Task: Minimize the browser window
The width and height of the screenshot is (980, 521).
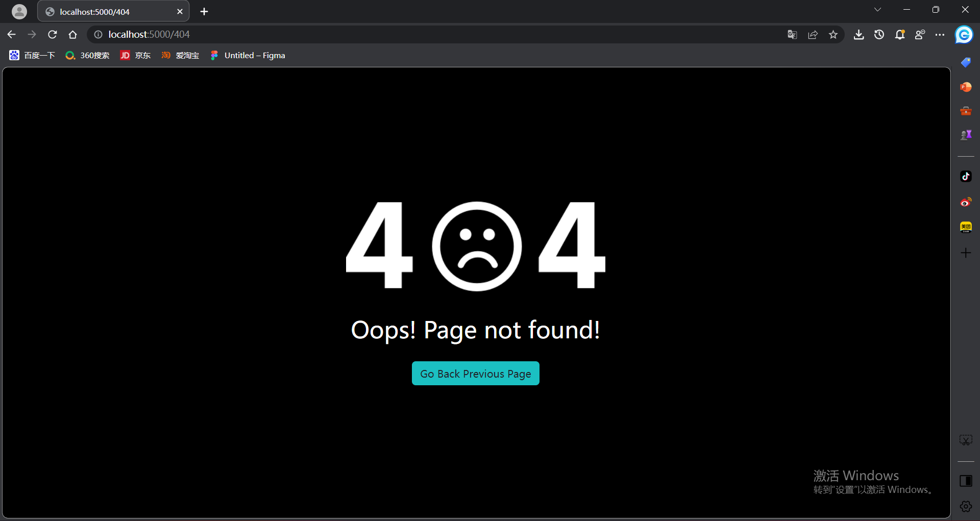Action: click(x=906, y=10)
